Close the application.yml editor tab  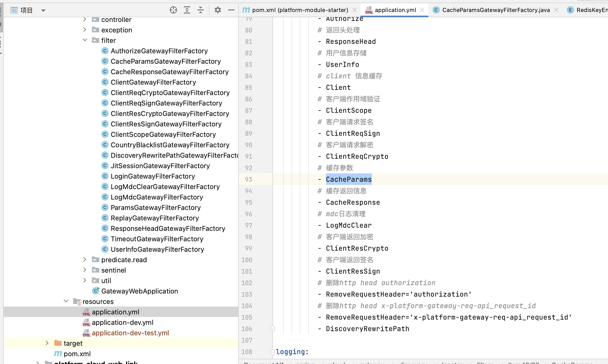(422, 10)
